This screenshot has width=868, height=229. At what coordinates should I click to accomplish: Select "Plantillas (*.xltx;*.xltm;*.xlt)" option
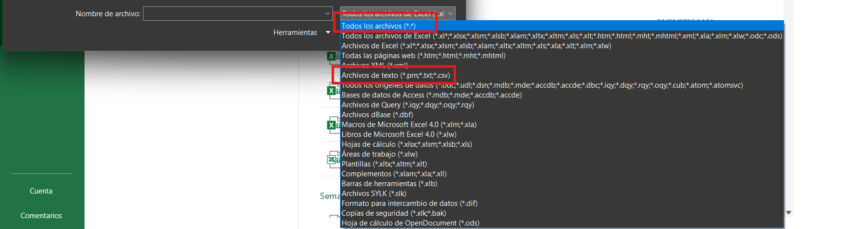384,164
